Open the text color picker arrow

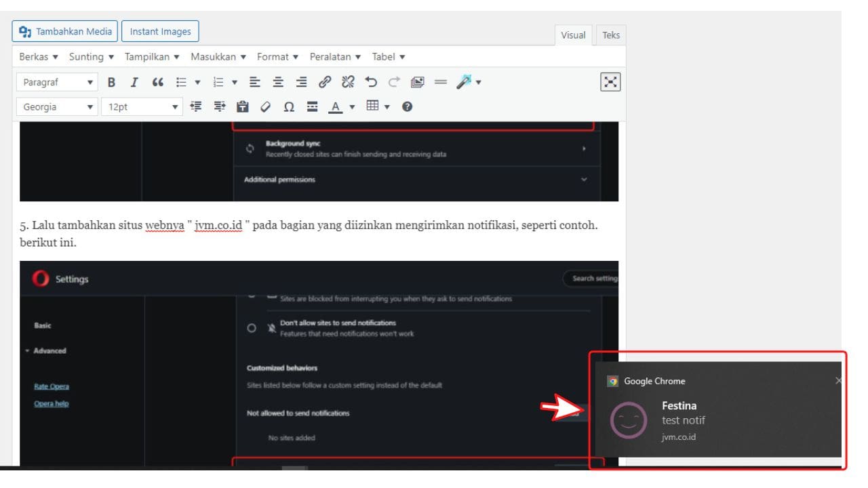(352, 107)
